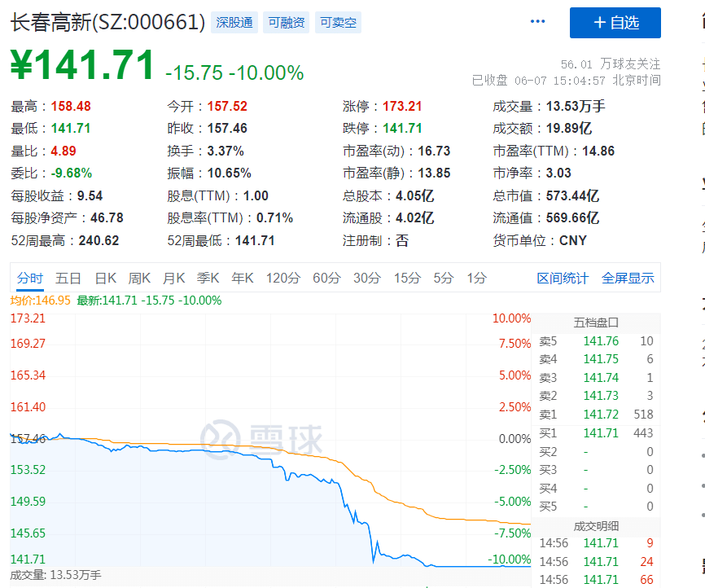Image resolution: width=705 pixels, height=588 pixels.
Task: Switch to the 日K chart tab
Action: [x=106, y=278]
